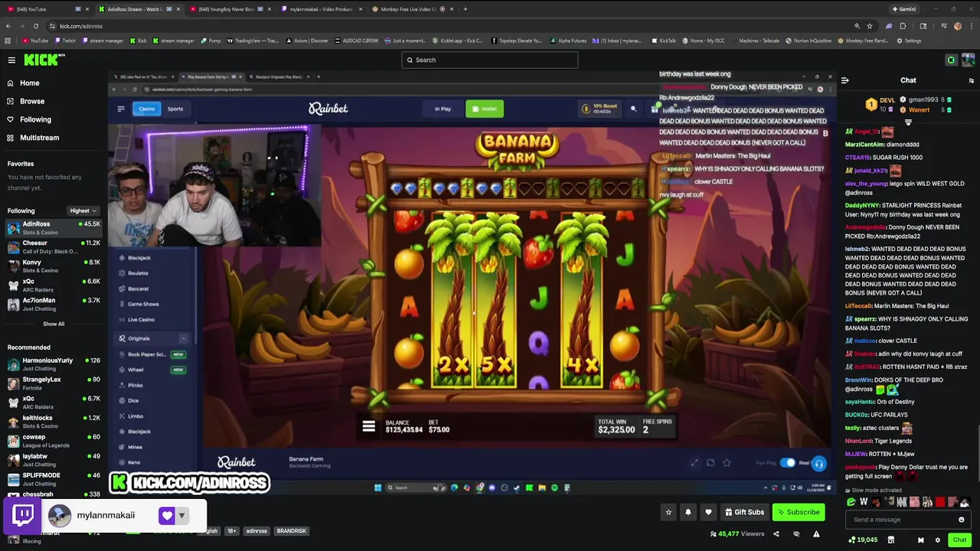980x551 pixels.
Task: Click In Play on Rainbet
Action: tap(443, 109)
